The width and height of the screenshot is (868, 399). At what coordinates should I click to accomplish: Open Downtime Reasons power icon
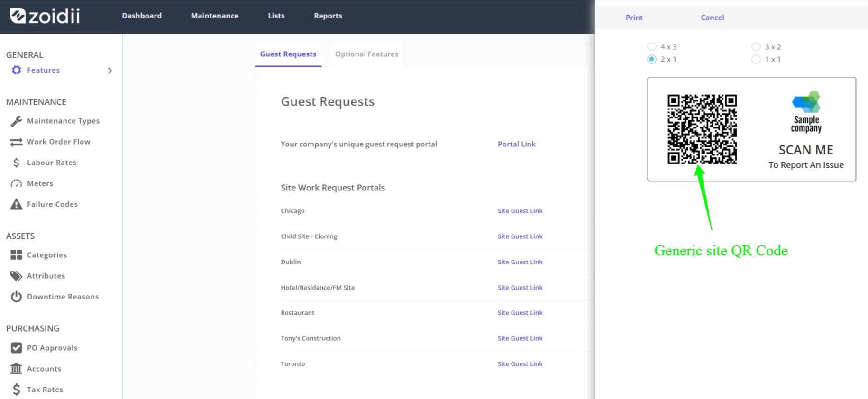[17, 297]
